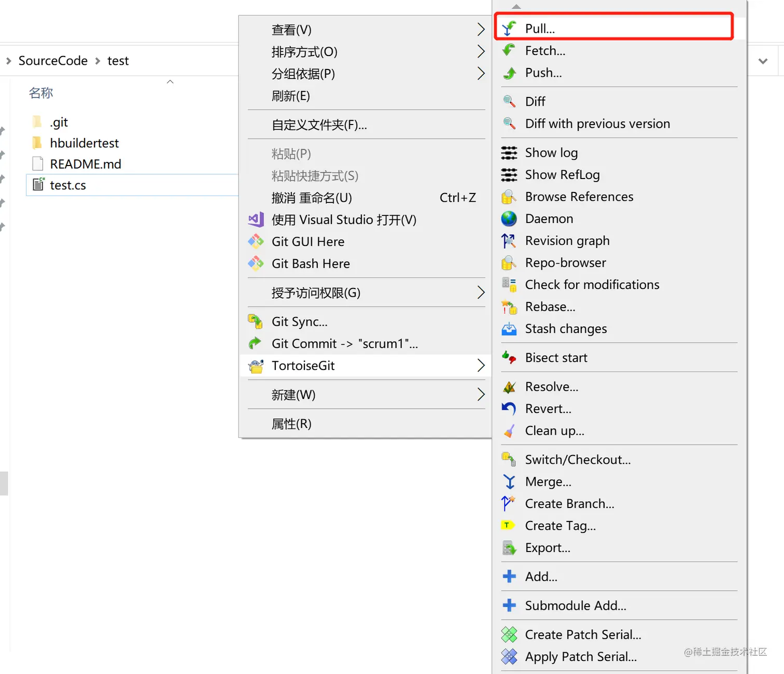
Task: Open 属性(R) from the context menu
Action: pos(366,424)
